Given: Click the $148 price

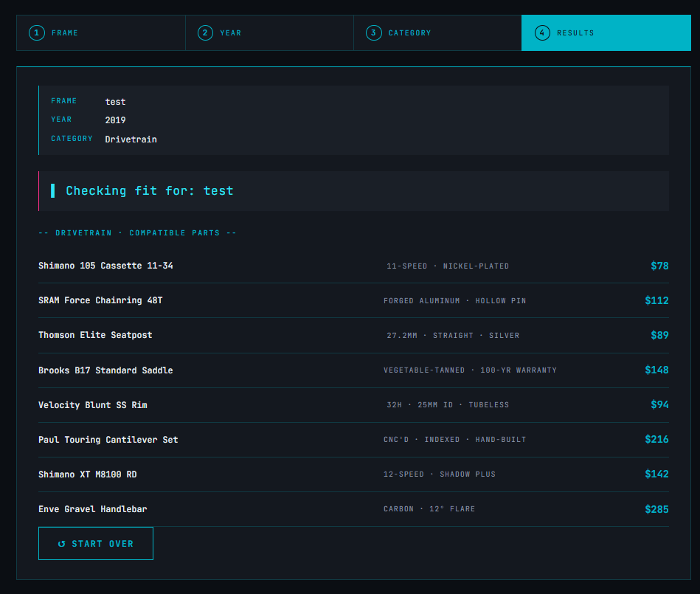Looking at the screenshot, I should (x=656, y=370).
